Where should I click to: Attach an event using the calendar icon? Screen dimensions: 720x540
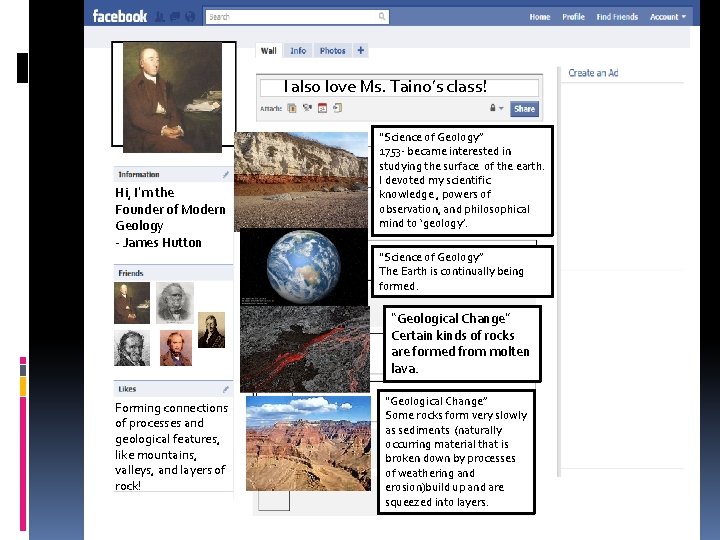[322, 108]
